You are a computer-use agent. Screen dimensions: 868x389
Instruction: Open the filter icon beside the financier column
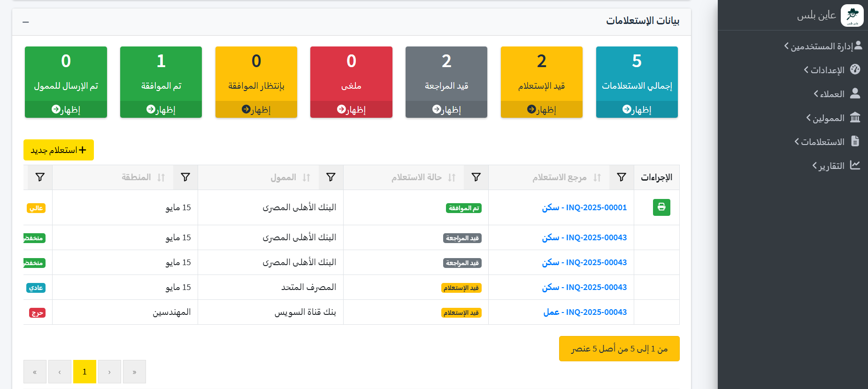pyautogui.click(x=330, y=177)
